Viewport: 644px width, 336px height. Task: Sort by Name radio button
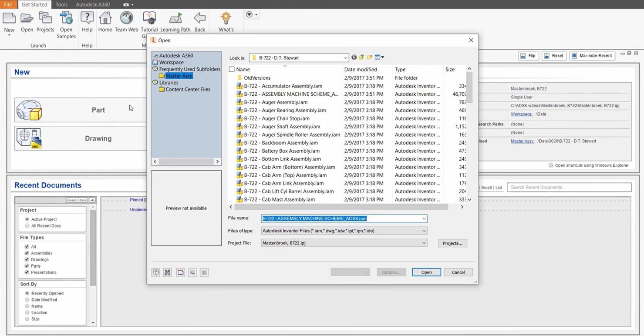point(27,306)
